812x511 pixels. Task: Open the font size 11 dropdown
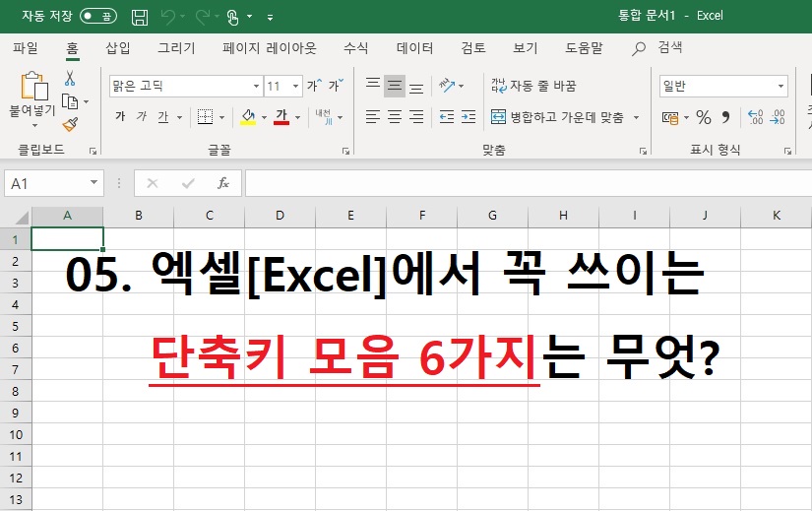(295, 86)
